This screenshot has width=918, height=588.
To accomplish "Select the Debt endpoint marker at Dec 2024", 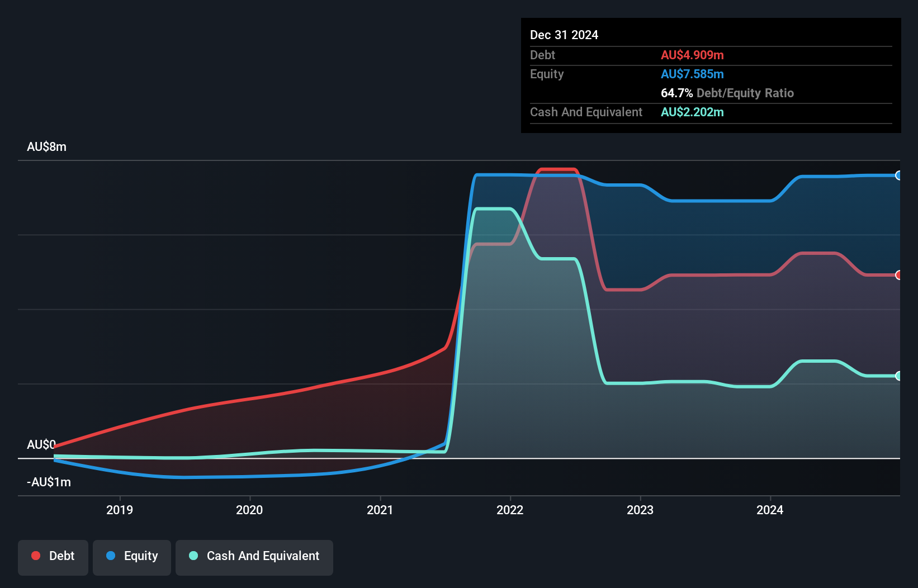I will [898, 275].
